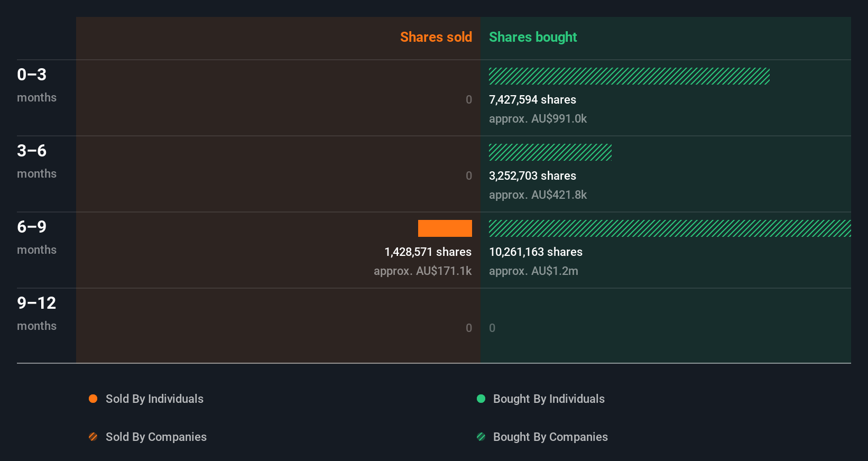Click the 0–3 months row label
868x461 pixels.
point(36,85)
